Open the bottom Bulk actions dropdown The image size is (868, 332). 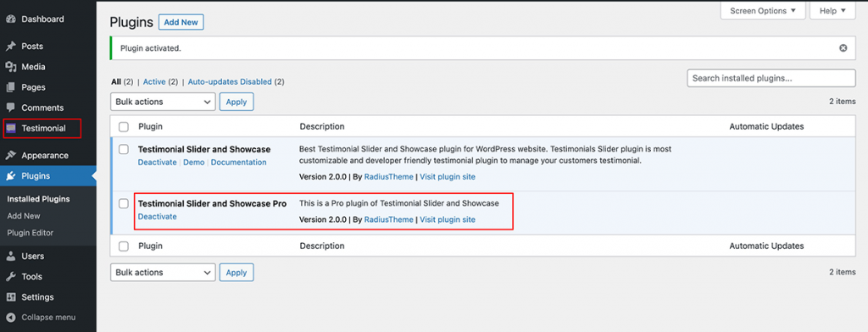163,272
